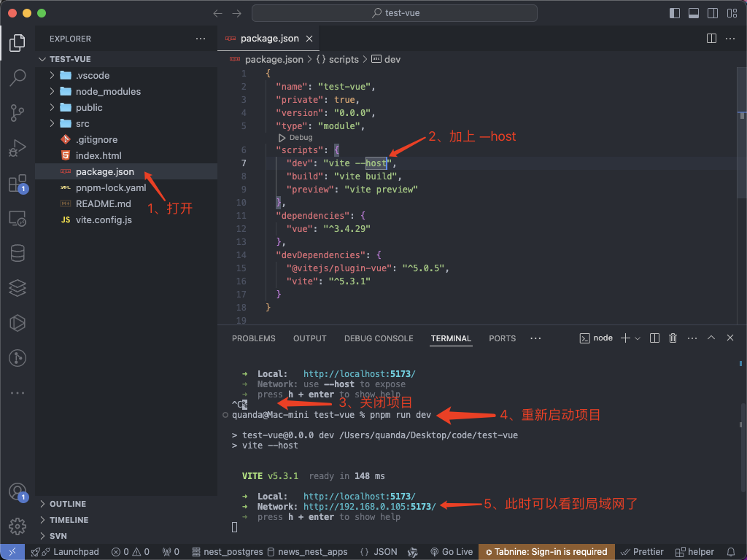Open the Database view icon
The height and width of the screenshot is (560, 747).
click(18, 253)
